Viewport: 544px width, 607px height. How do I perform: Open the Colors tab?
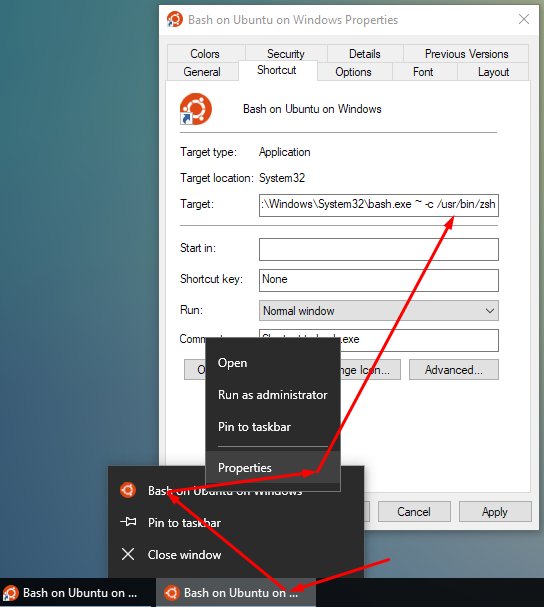point(205,53)
